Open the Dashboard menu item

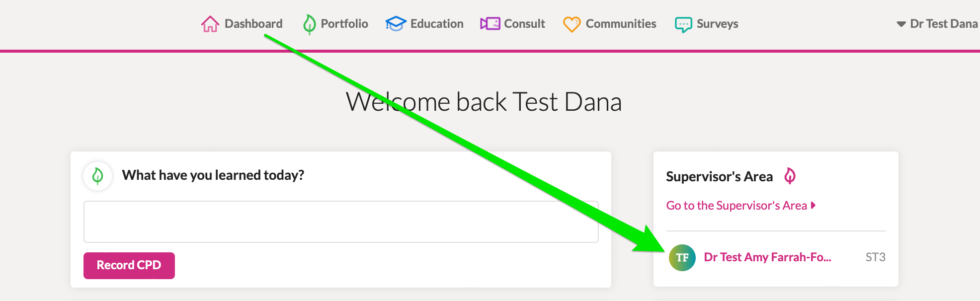(x=253, y=24)
